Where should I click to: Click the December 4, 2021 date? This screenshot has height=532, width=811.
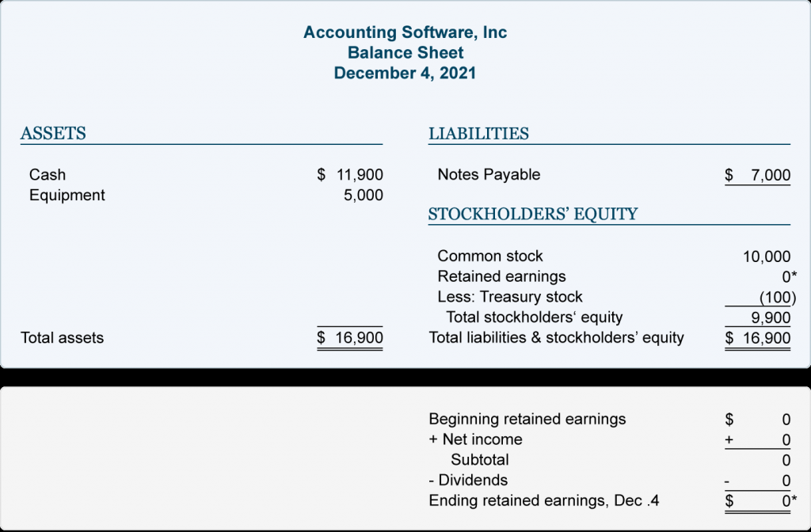[x=405, y=73]
